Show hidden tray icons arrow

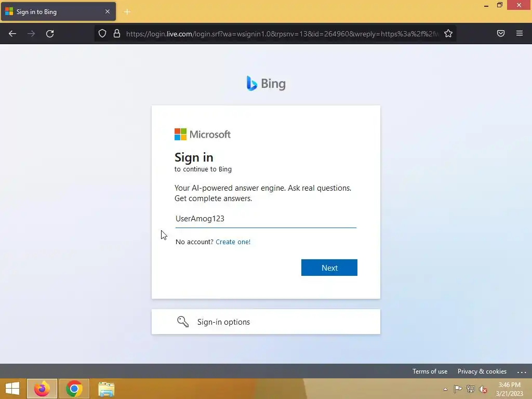[x=445, y=389]
